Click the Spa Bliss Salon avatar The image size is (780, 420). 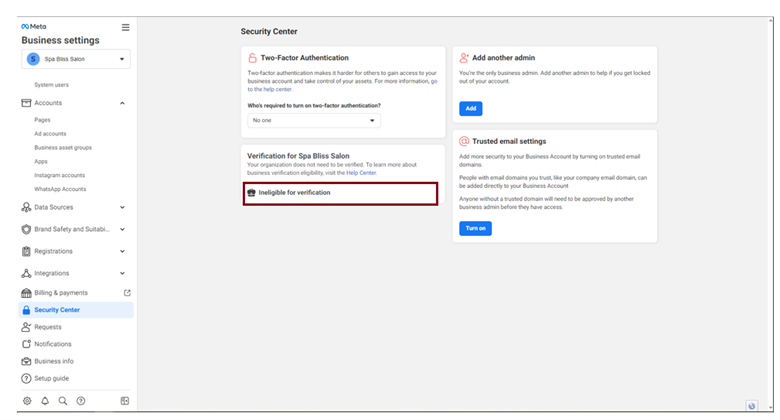(33, 59)
